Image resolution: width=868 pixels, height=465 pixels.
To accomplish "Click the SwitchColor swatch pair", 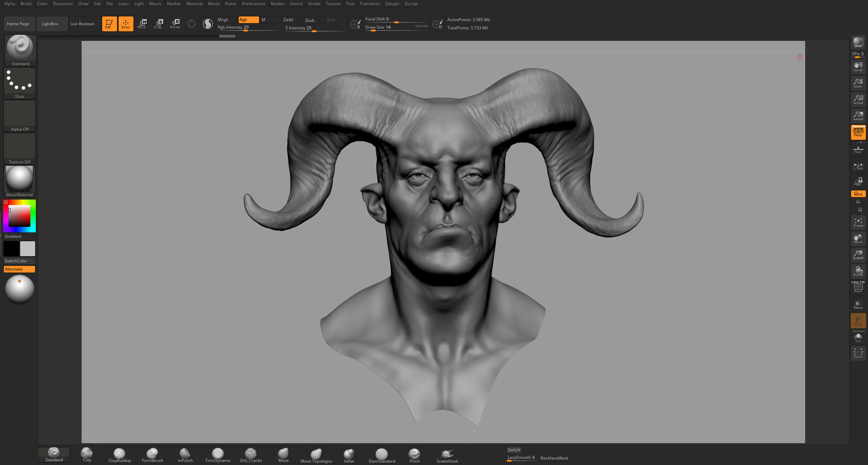I will [19, 249].
